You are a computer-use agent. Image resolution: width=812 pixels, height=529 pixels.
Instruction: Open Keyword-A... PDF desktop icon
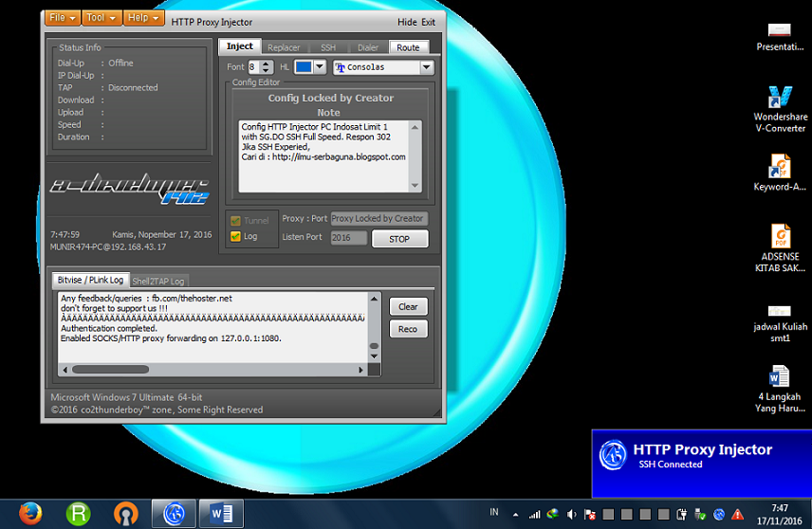tap(780, 173)
